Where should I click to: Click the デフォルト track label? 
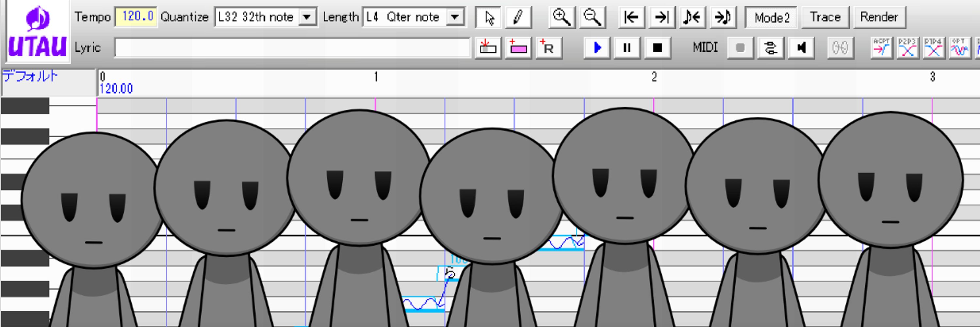(30, 76)
